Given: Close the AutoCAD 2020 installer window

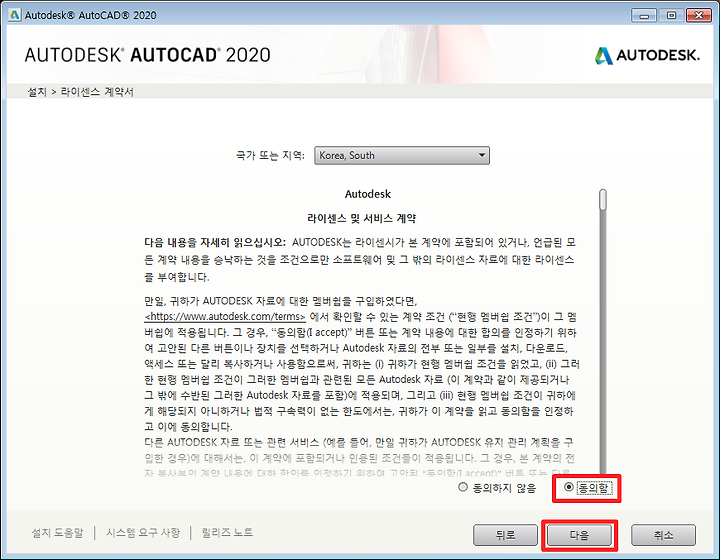Looking at the screenshot, I should (x=698, y=16).
